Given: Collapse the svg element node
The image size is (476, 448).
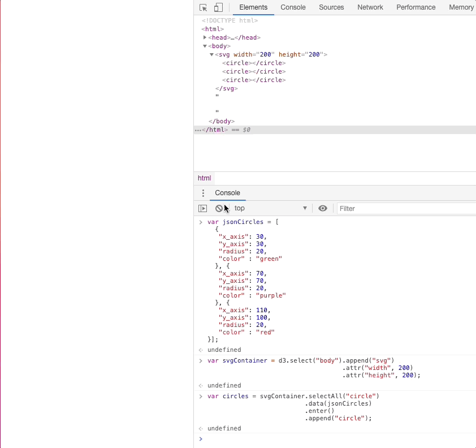Looking at the screenshot, I should 211,54.
